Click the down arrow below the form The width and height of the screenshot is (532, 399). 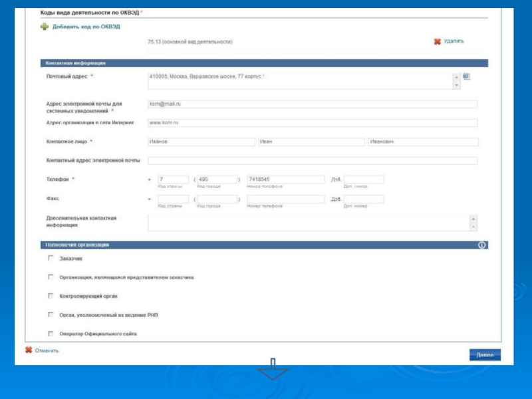pos(273,370)
